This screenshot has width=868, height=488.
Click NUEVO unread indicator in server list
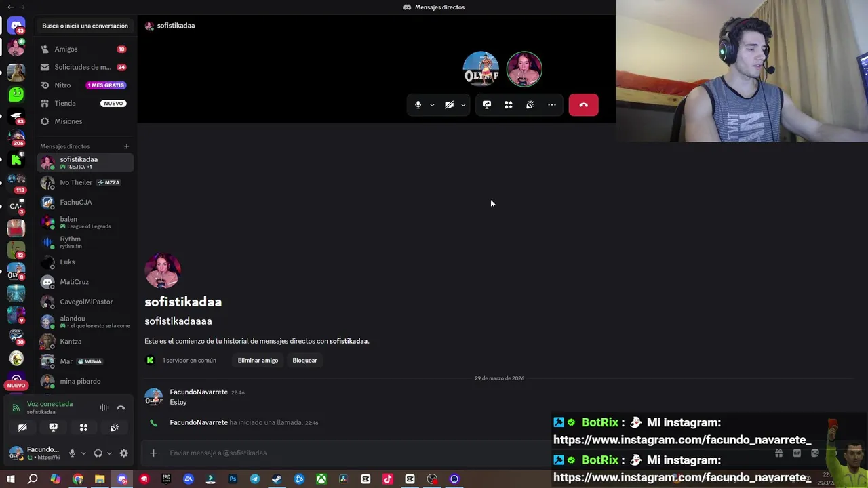click(x=16, y=385)
